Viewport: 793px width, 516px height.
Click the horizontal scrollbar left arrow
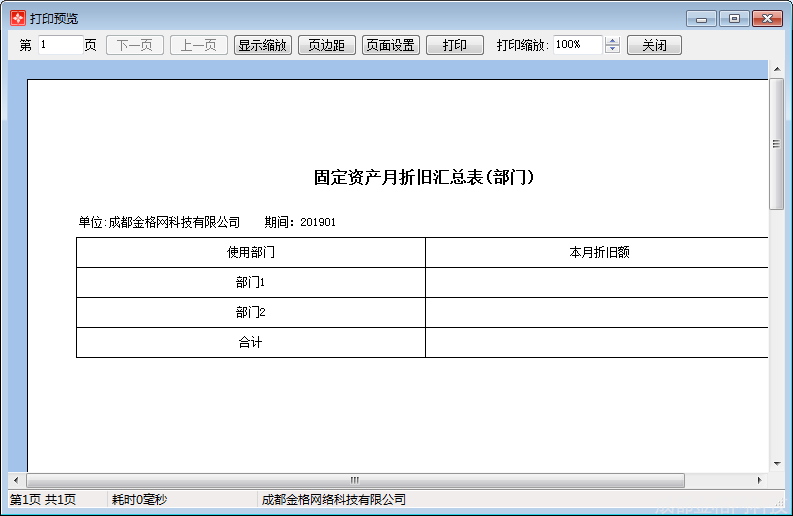coord(15,480)
